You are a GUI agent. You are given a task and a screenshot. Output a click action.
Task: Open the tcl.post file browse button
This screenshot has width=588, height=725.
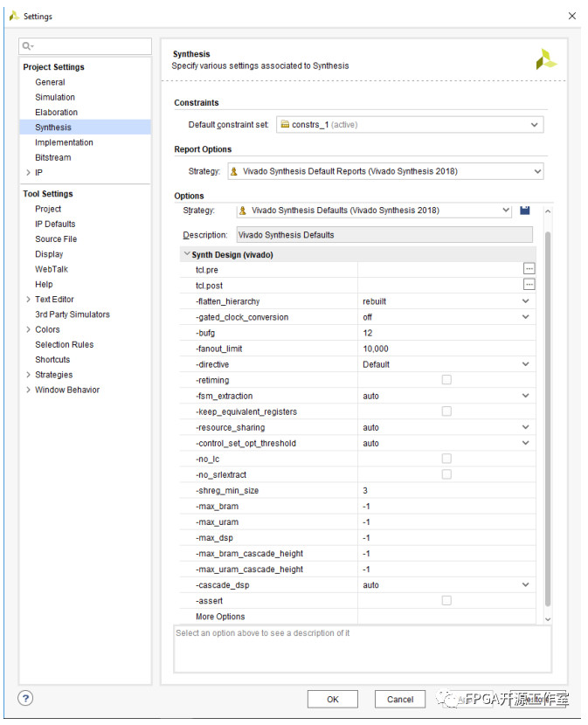coord(529,285)
